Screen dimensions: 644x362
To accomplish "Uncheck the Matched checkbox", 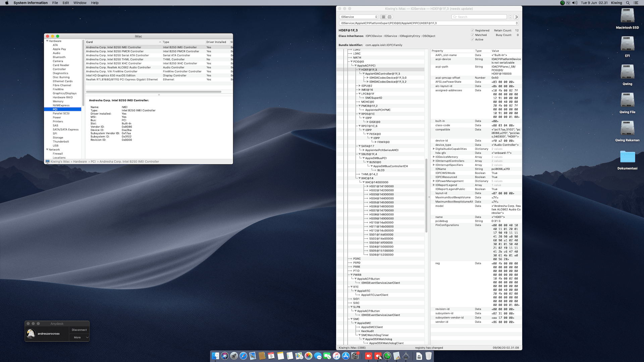I will coord(472,35).
